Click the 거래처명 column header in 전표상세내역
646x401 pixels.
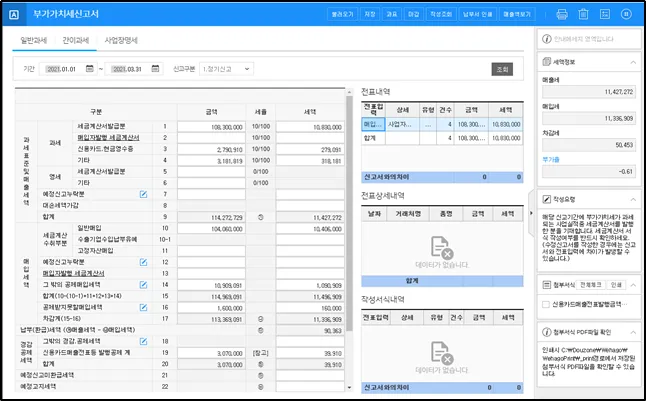click(x=408, y=214)
